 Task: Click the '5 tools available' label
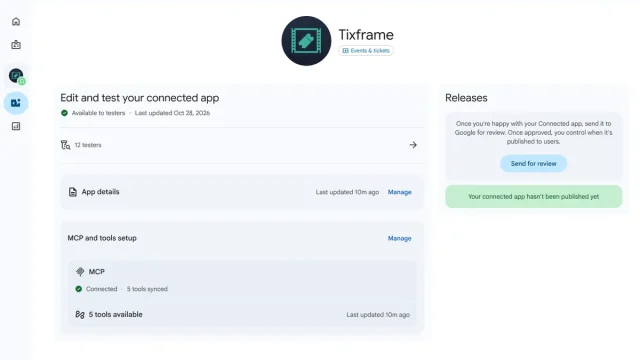116,314
